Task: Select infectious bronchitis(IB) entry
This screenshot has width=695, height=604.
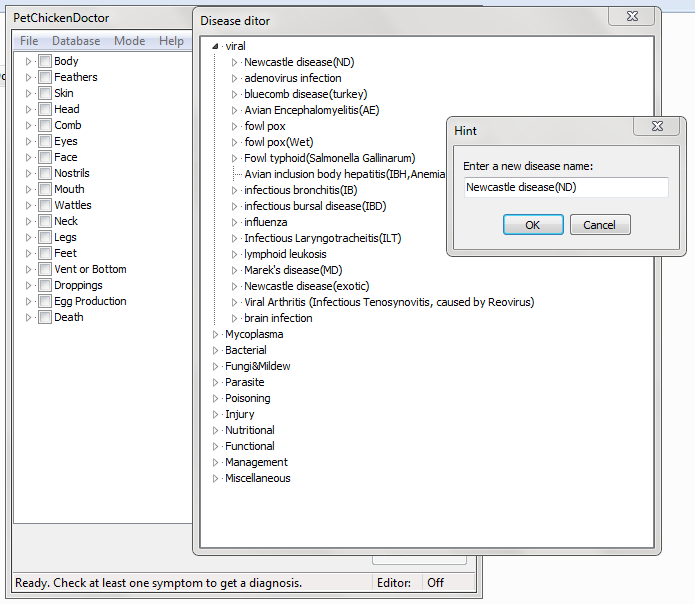Action: pyautogui.click(x=300, y=190)
